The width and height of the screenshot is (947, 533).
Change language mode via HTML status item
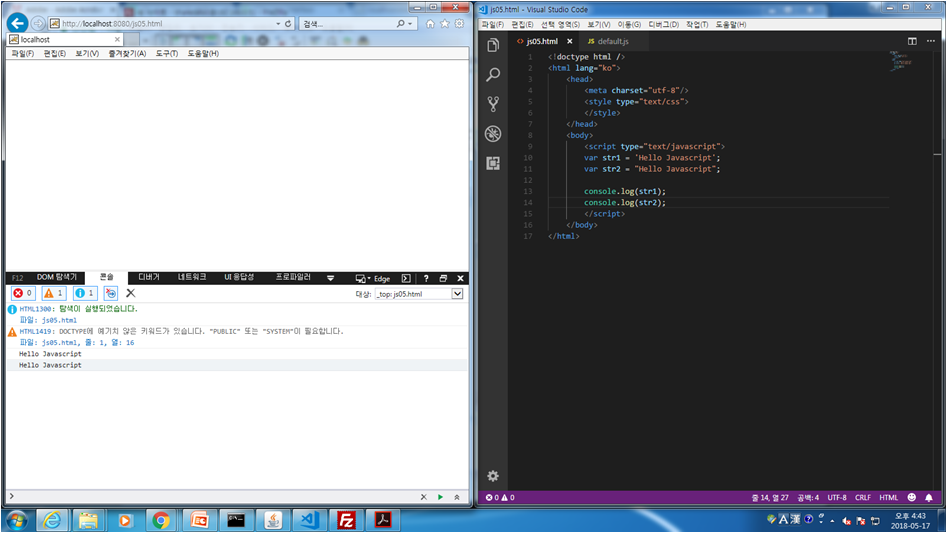(888, 497)
